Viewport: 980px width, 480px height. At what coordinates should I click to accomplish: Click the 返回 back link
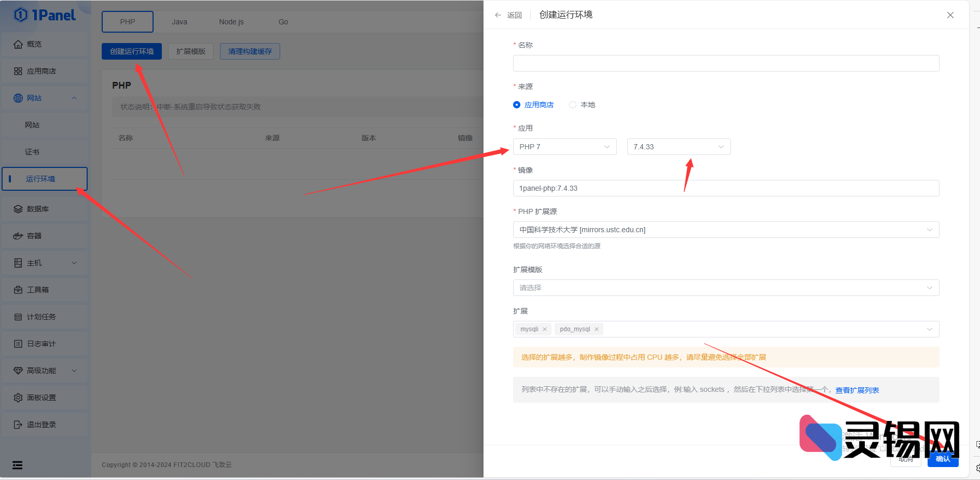coord(515,15)
